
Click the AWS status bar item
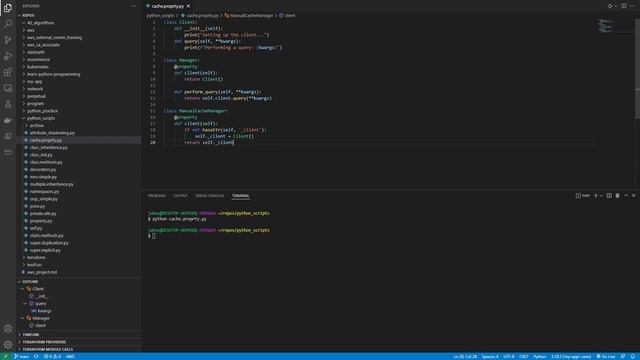tap(70, 357)
